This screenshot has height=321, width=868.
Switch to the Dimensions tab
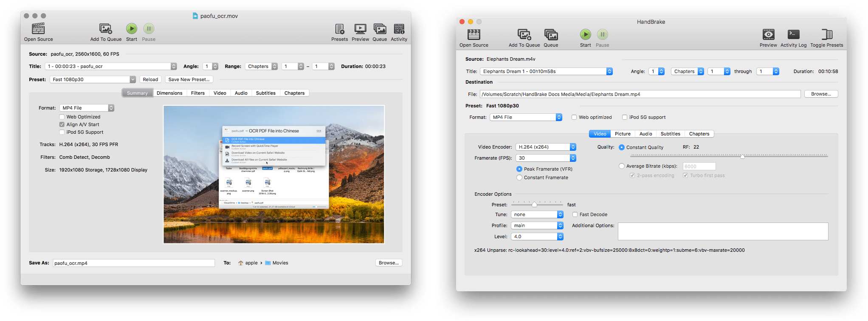click(x=169, y=93)
